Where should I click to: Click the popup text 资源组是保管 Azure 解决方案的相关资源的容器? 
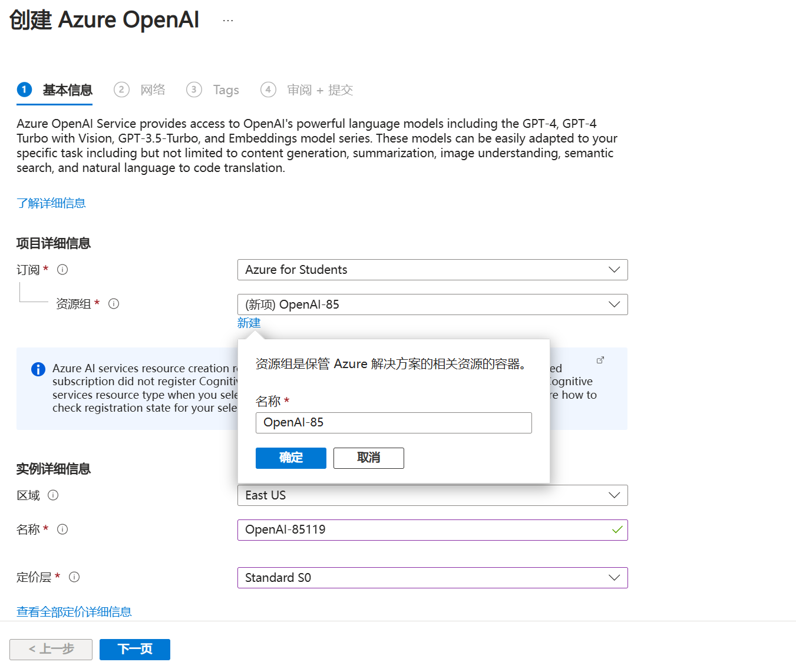pyautogui.click(x=391, y=364)
